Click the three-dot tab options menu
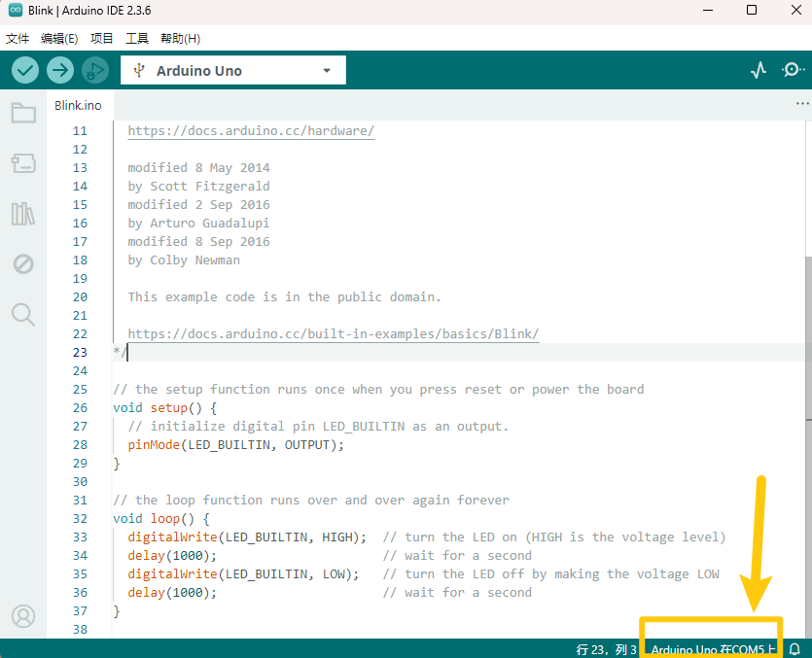Viewport: 812px width, 658px height. (x=802, y=104)
